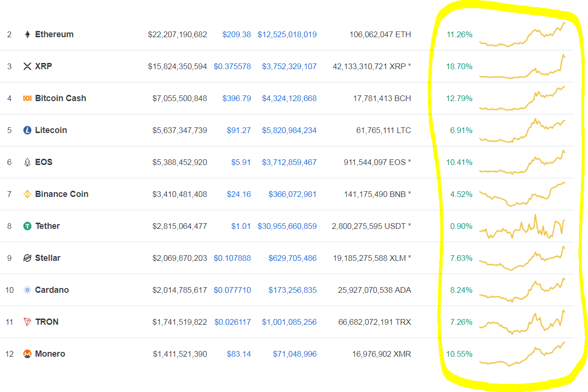
Task: Click XRP's volume $3,752,329,107
Action: tap(289, 66)
